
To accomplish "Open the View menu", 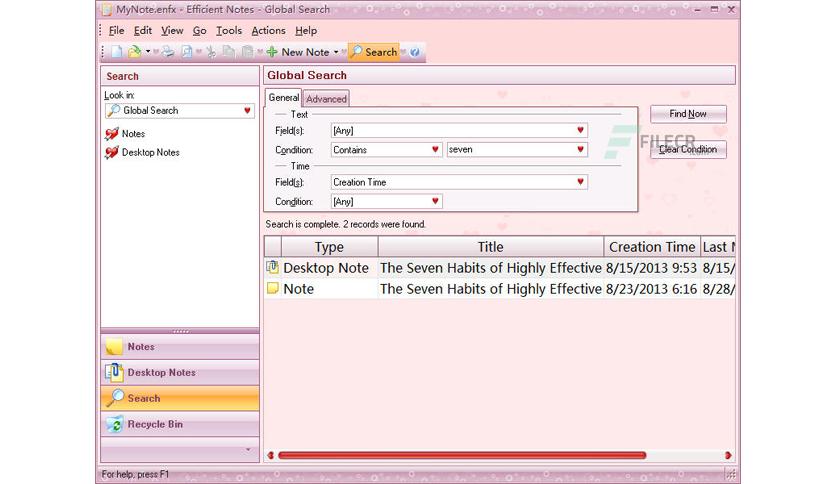I will [172, 30].
